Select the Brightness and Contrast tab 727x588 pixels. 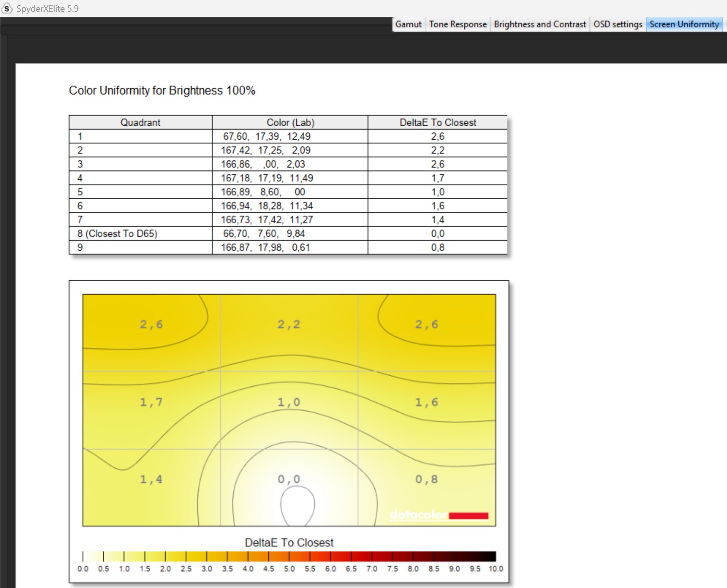pos(540,24)
